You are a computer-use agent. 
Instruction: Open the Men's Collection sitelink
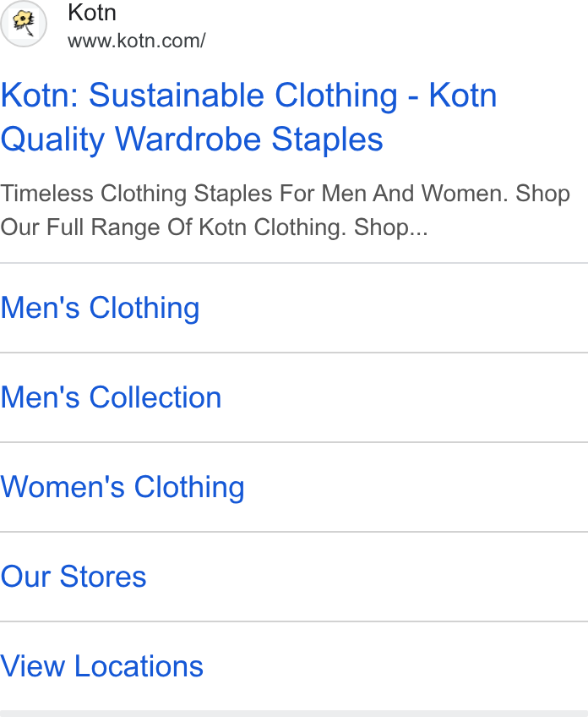[x=111, y=397]
